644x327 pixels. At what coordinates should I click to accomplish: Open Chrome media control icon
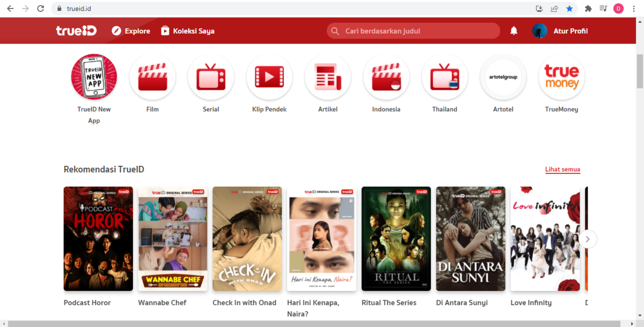(x=603, y=9)
